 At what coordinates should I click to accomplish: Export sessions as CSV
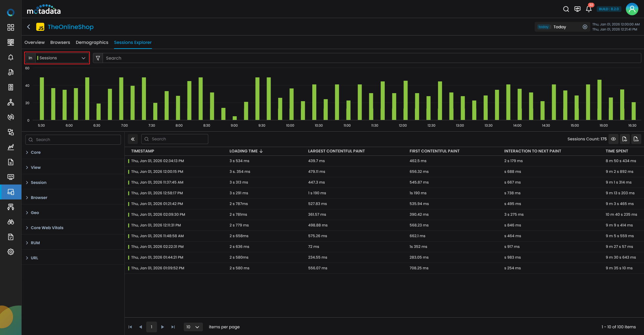click(636, 139)
